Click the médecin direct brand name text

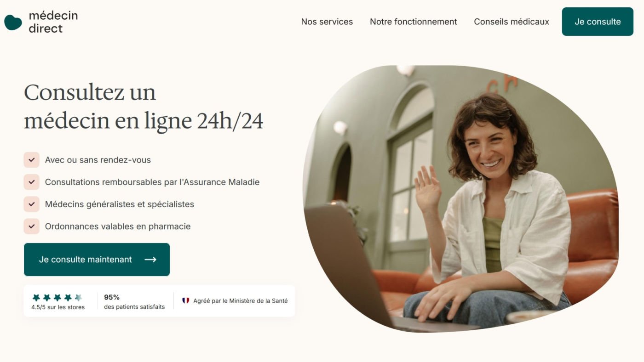pos(53,22)
